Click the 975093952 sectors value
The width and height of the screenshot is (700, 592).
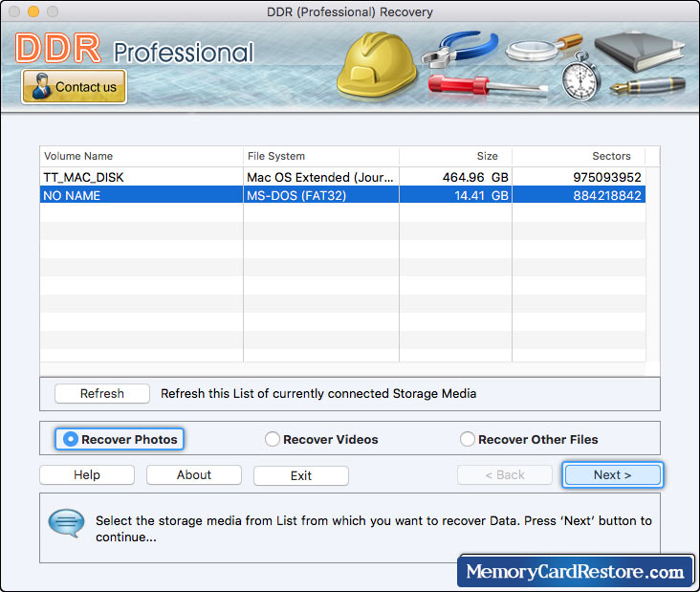pyautogui.click(x=606, y=177)
